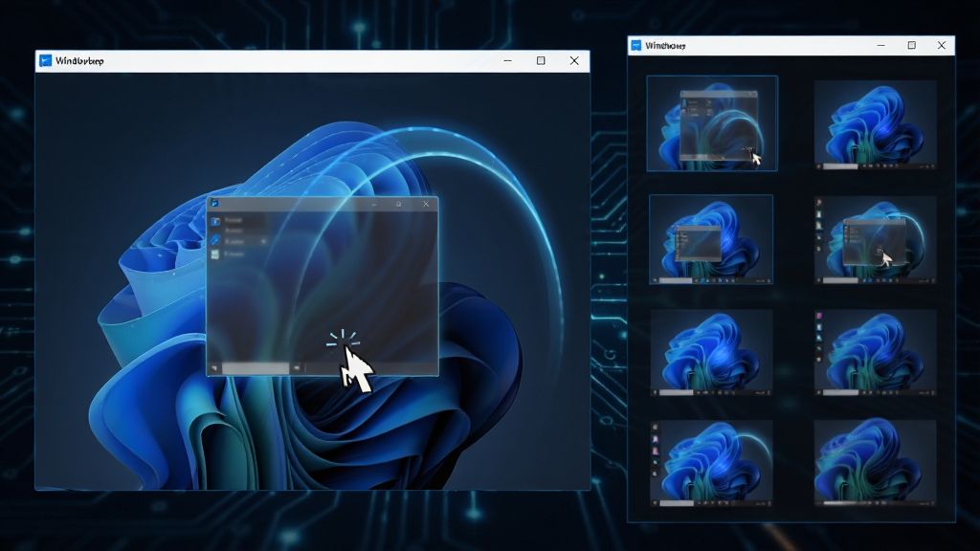The height and width of the screenshot is (551, 980).
Task: Select the white document icon in translucent window sidebar
Action: click(215, 254)
